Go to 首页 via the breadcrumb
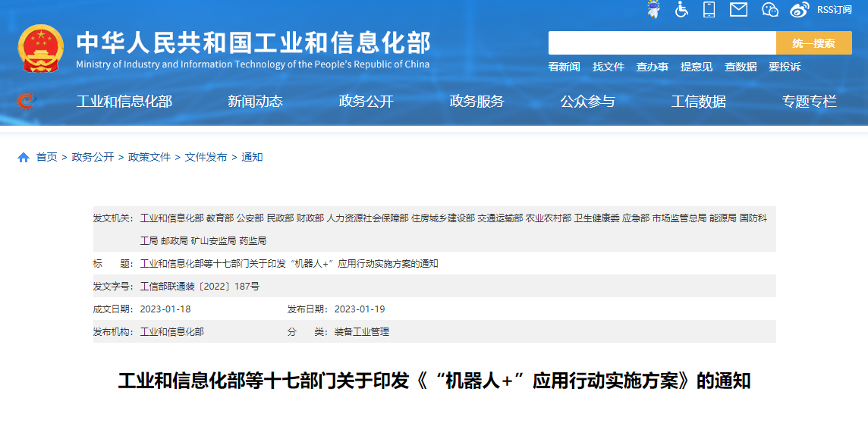This screenshot has width=868, height=439. [x=46, y=158]
